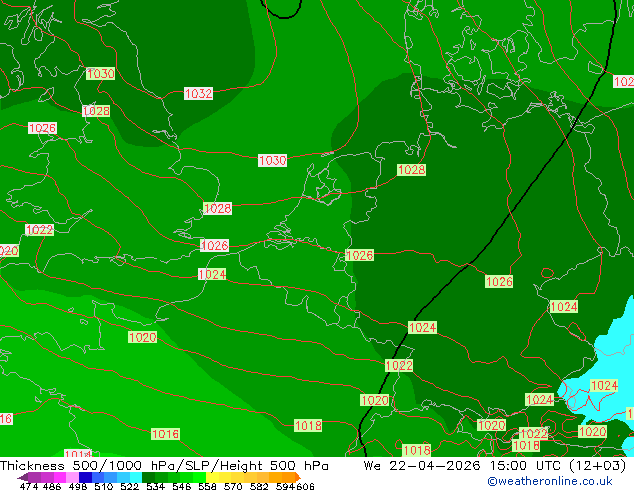Viewport: 634px width, 490px height.
Task: Click the orange right arrow end of the legend
Action: coord(298,477)
